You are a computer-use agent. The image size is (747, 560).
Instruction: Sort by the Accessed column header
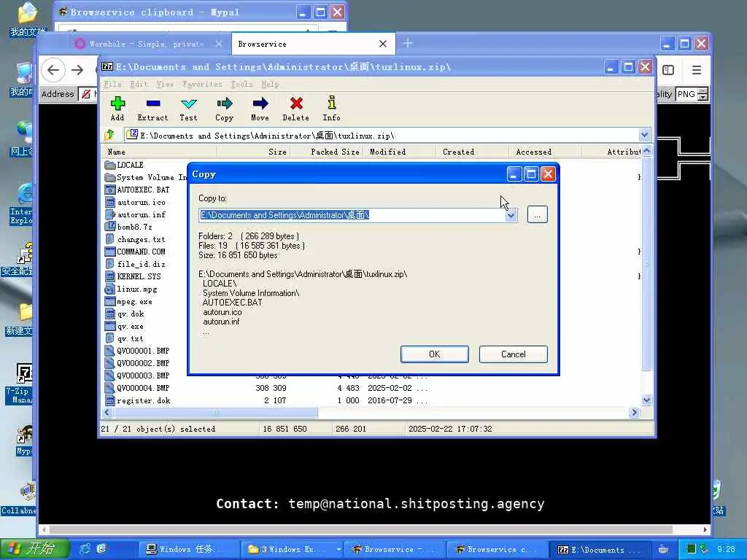click(x=546, y=152)
